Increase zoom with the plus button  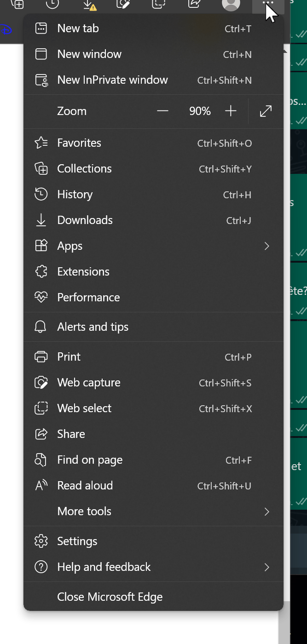click(231, 111)
